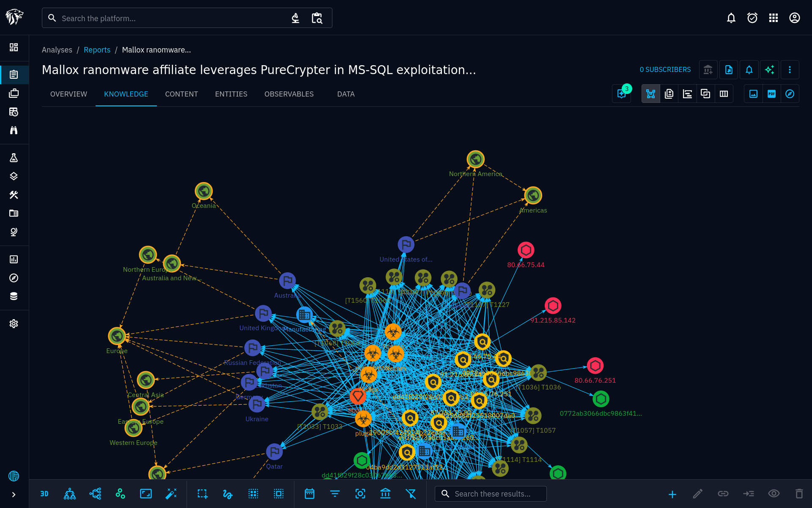Image resolution: width=812 pixels, height=508 pixels.
Task: Click the magic wand unfix nodes icon
Action: pos(171,494)
